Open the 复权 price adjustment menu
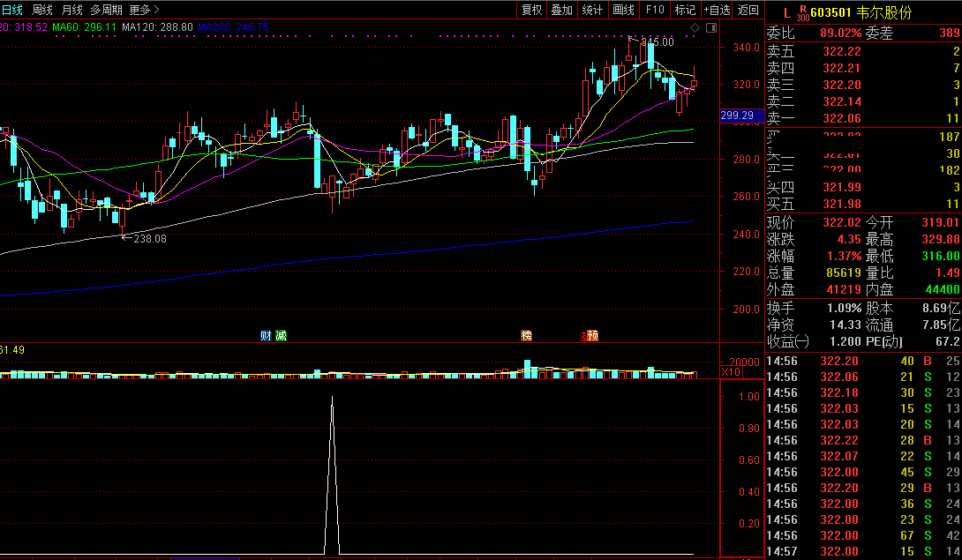962x560 pixels. [531, 10]
